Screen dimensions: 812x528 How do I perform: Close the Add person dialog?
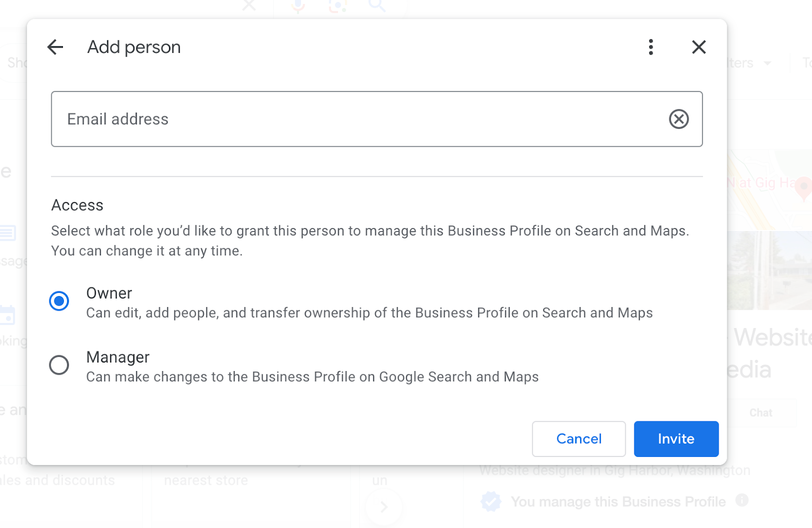[699, 47]
